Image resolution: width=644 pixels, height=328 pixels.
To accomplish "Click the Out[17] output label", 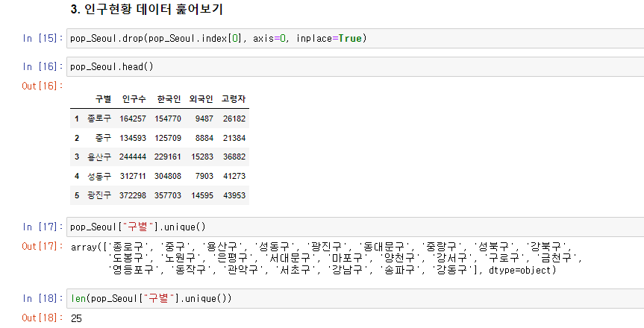I will coord(43,246).
